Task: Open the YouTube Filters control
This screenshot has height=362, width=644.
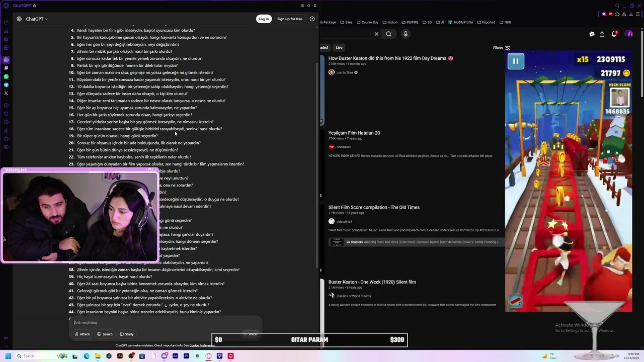Action: coord(502,48)
